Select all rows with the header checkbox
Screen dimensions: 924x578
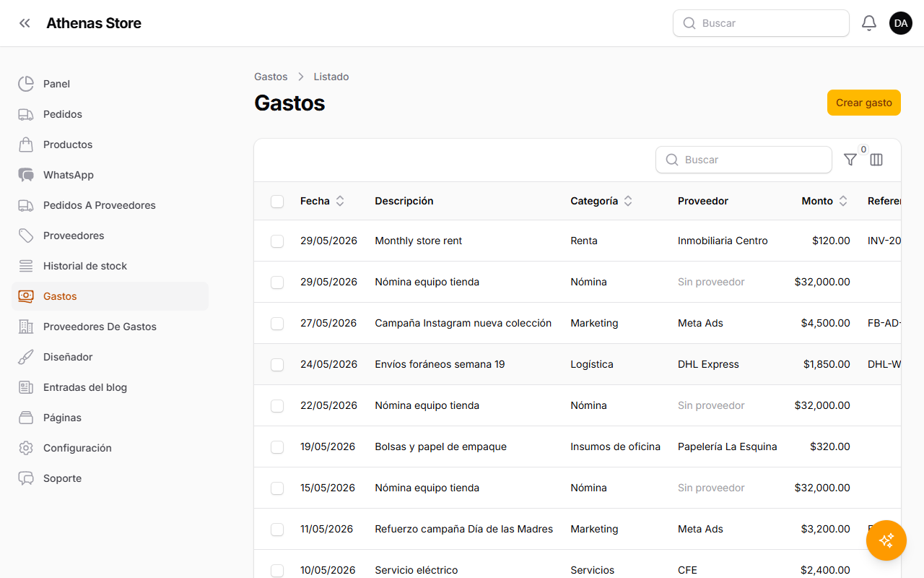[277, 202]
